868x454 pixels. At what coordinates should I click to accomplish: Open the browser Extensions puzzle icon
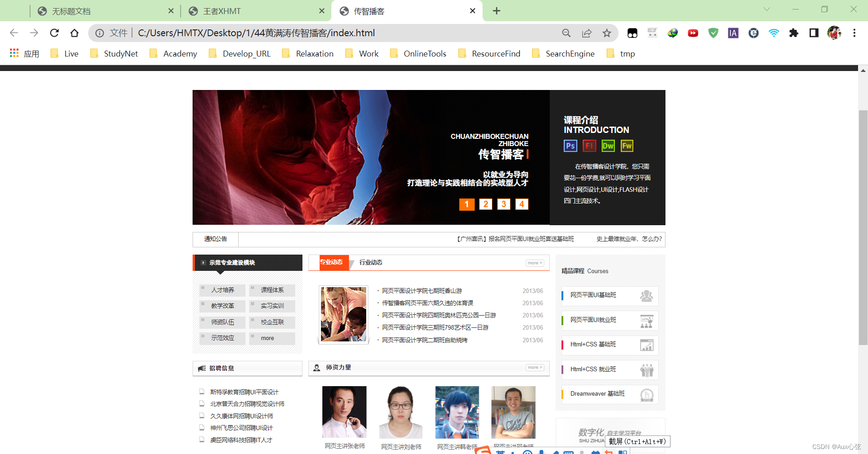(793, 33)
